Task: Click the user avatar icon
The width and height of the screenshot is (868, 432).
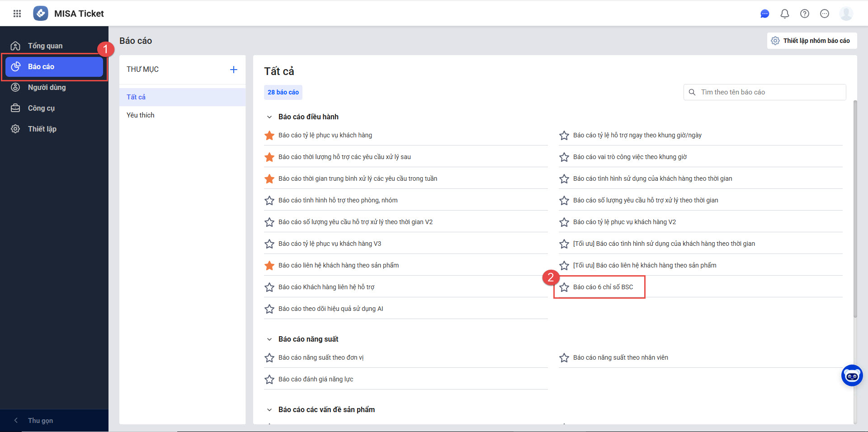Action: click(x=846, y=14)
